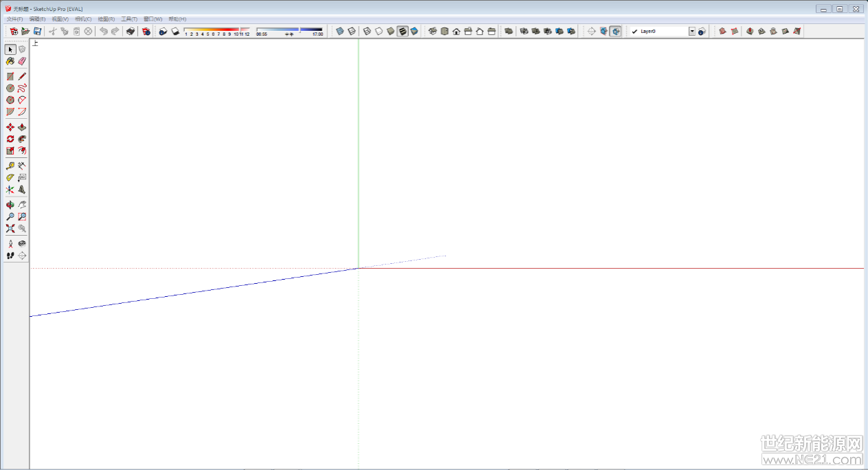Toggle section plane display

(x=603, y=31)
